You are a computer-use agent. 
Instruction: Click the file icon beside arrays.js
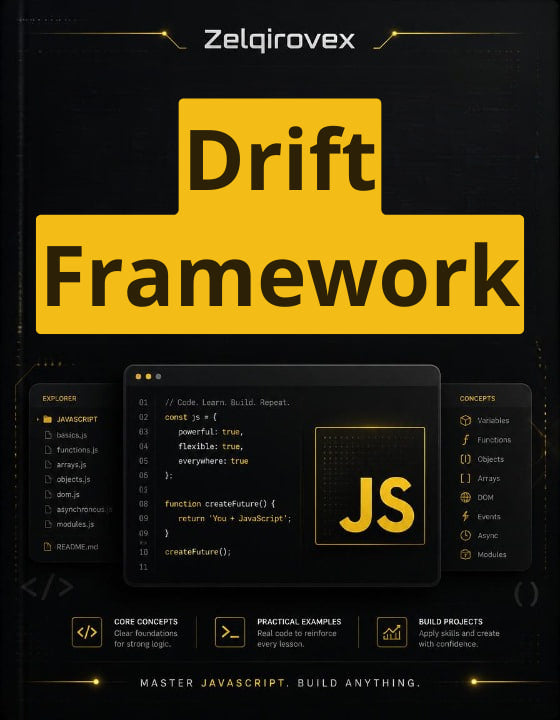pyautogui.click(x=47, y=464)
